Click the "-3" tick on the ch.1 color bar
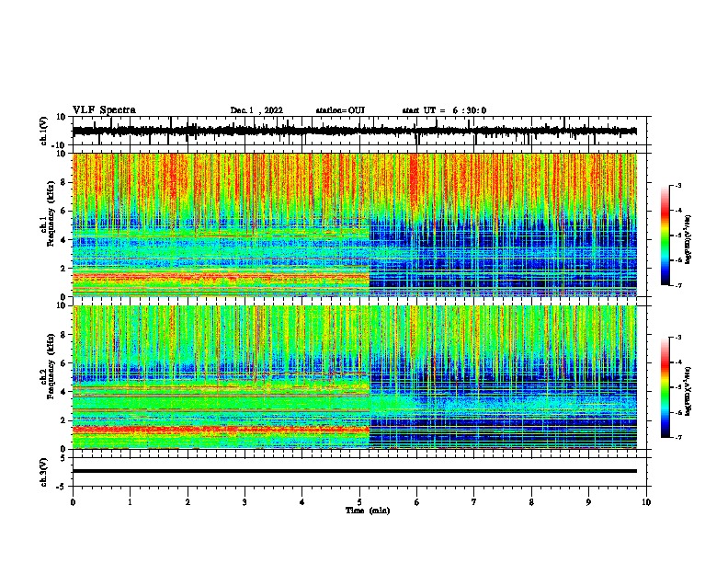 coord(677,185)
